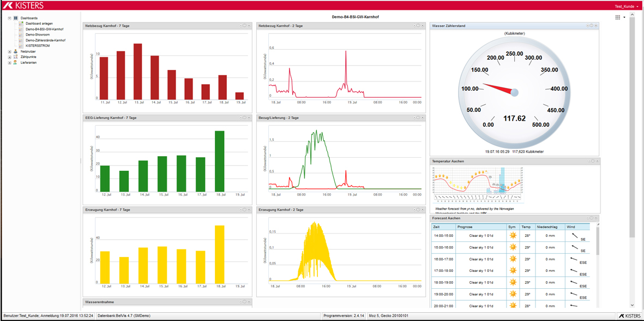Select Demo-Showroom dashboard in the tree

(38, 34)
